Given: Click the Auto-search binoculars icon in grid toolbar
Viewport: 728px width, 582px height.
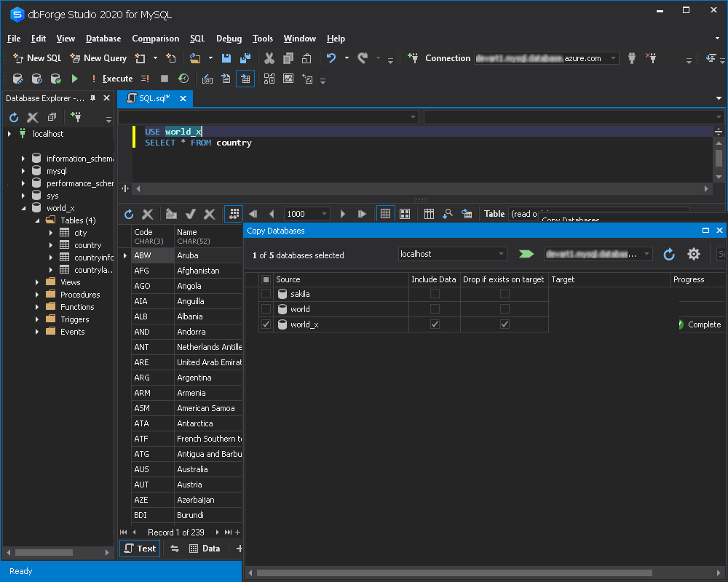Looking at the screenshot, I should tap(448, 214).
